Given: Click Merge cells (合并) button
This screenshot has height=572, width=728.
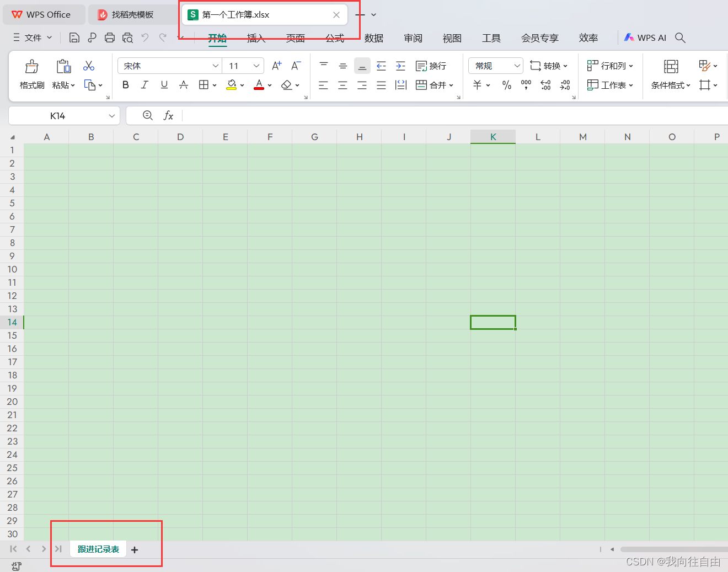Looking at the screenshot, I should [431, 85].
